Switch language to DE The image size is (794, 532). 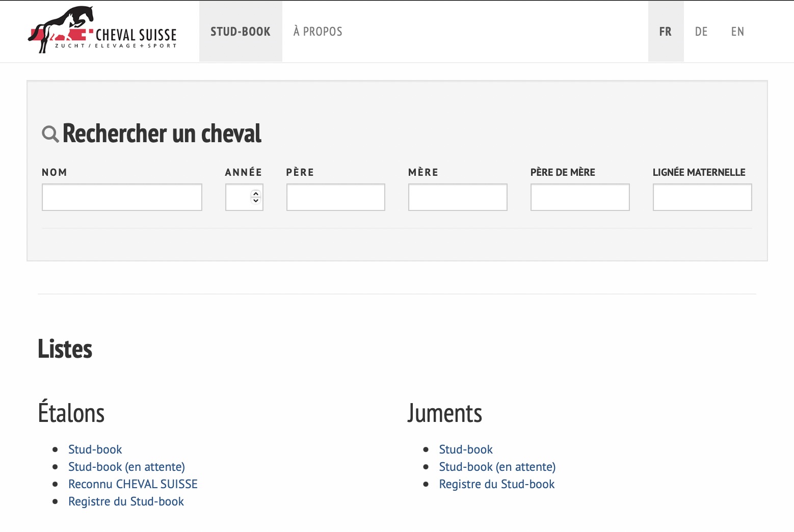[x=701, y=32]
